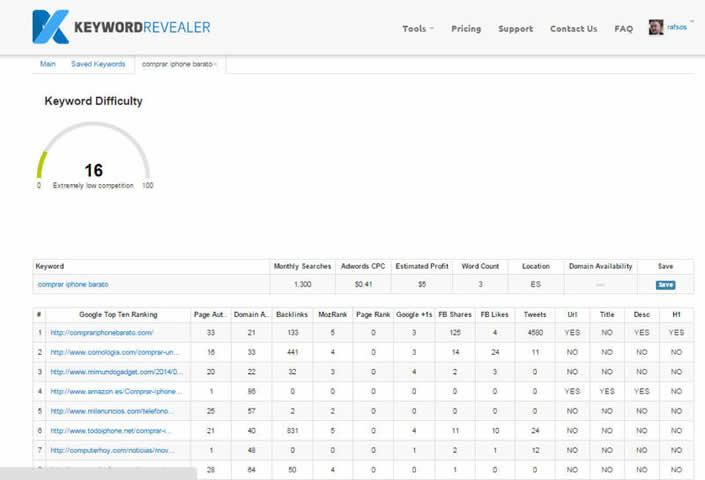Click the Page Aut. column header
This screenshot has width=705, height=480.
point(210,315)
